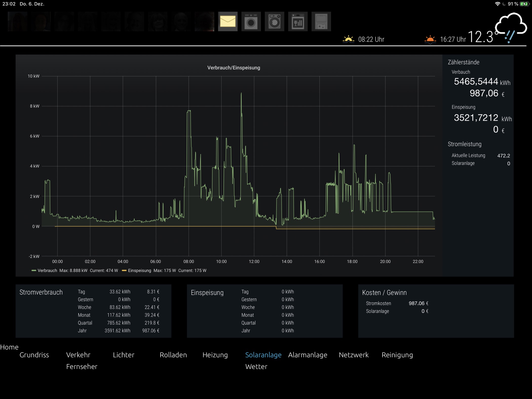Click the Stromverbrauch panel heading
The width and height of the screenshot is (532, 399).
[x=41, y=292]
